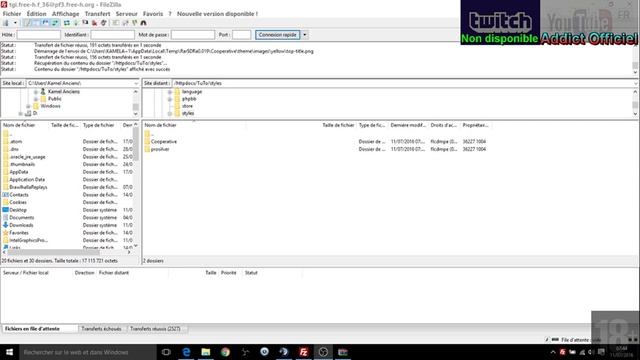The height and width of the screenshot is (360, 640).
Task: Click the Identifiant input field
Action: tap(112, 35)
